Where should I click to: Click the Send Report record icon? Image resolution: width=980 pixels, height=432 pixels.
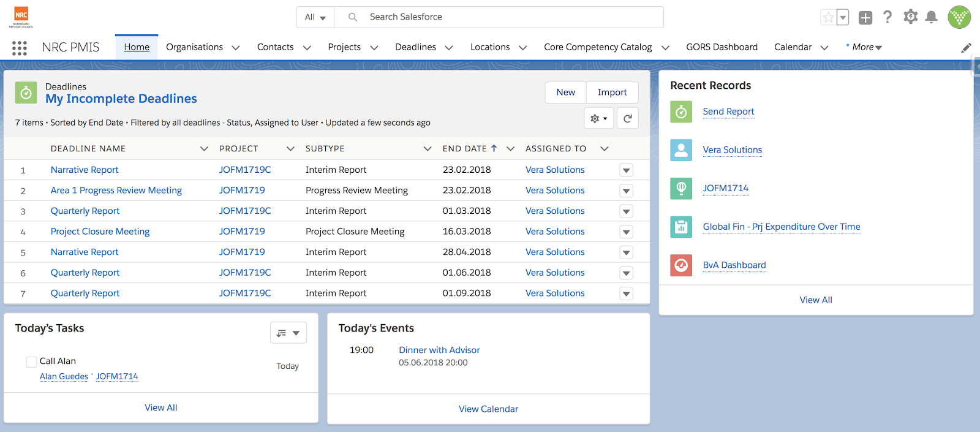click(681, 112)
